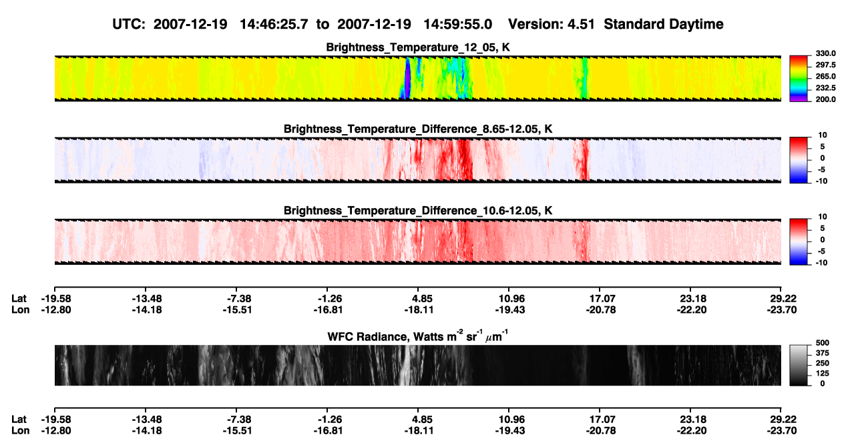Select the 'Brightness_Temperature_Difference_8.65-12.05, K' title

[418, 129]
